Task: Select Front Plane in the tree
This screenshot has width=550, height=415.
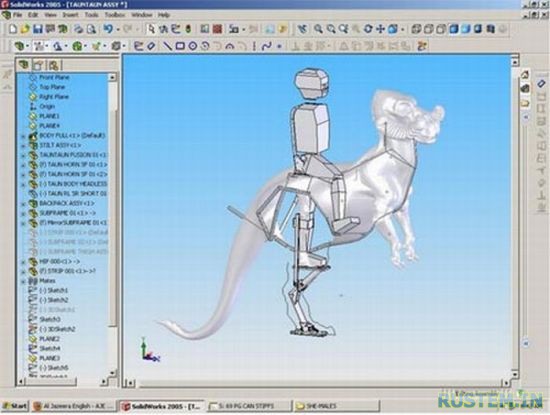Action: [x=54, y=78]
